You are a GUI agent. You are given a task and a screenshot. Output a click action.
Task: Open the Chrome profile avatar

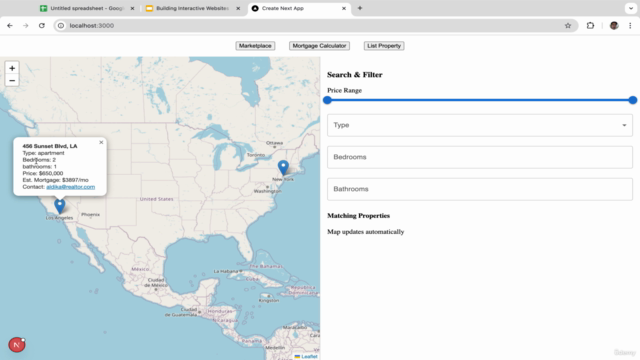614,25
